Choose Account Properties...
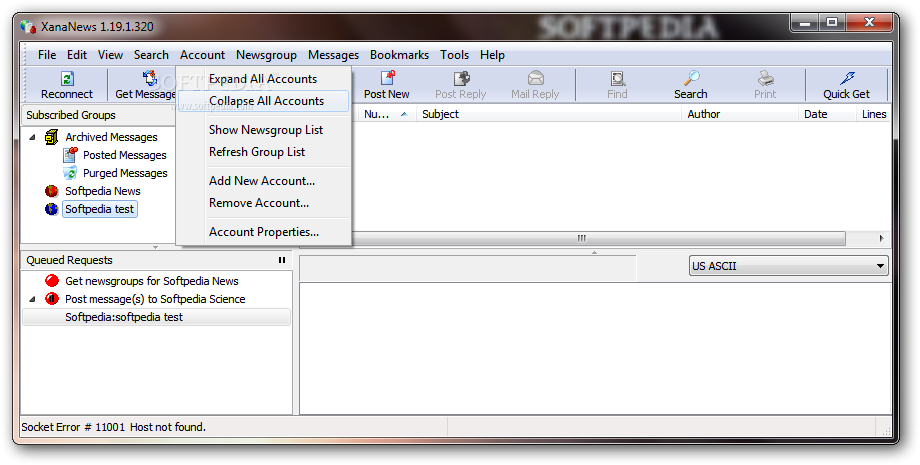Image resolution: width=920 pixels, height=465 pixels. pyautogui.click(x=263, y=232)
